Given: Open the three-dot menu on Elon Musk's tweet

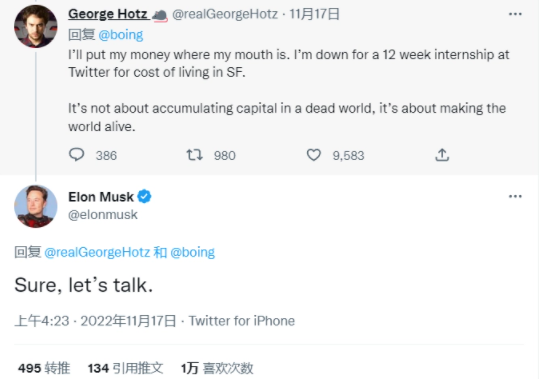Looking at the screenshot, I should [x=515, y=196].
